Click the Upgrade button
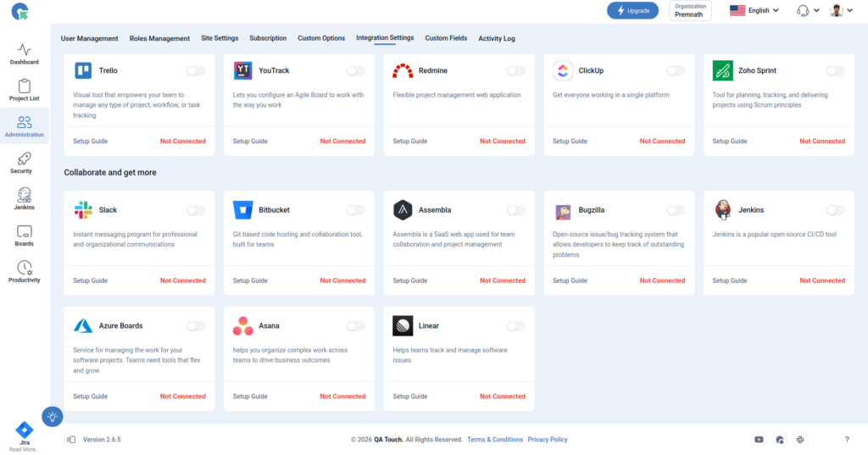Viewport: 868px width, 455px height. pyautogui.click(x=632, y=10)
